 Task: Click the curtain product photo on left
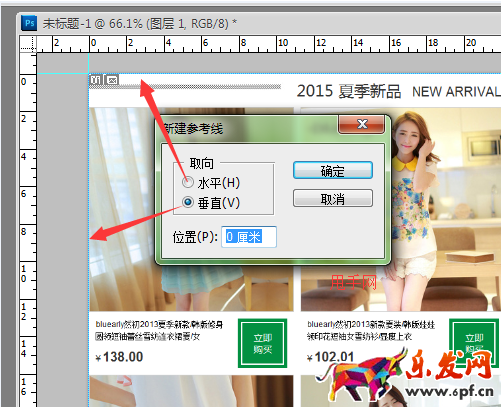pos(123,210)
